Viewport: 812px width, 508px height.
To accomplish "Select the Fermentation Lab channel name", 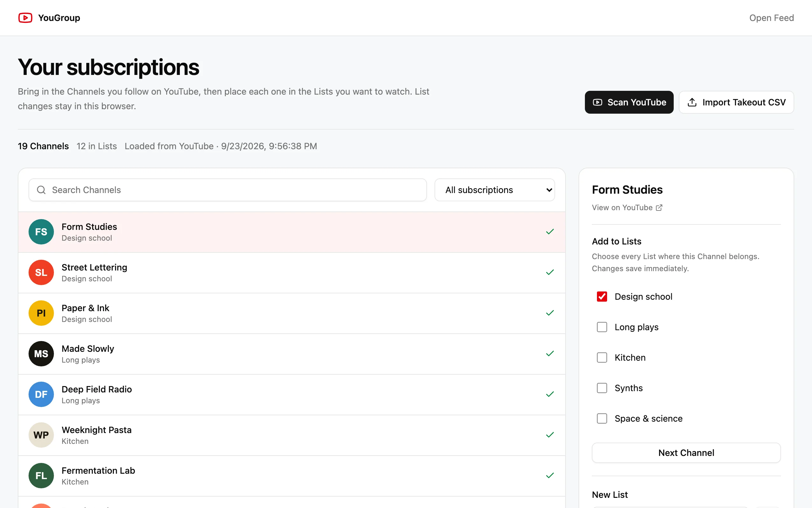I will coord(98,471).
